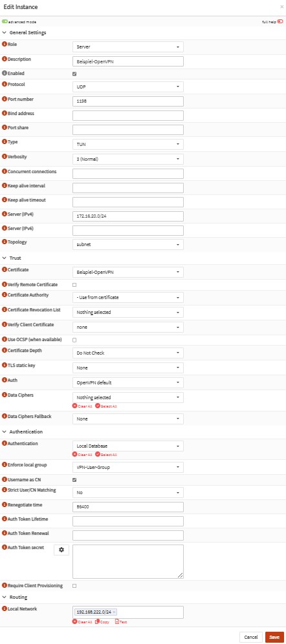Check the Verify Remote Certificate box
The image size is (286, 644).
pyautogui.click(x=74, y=285)
